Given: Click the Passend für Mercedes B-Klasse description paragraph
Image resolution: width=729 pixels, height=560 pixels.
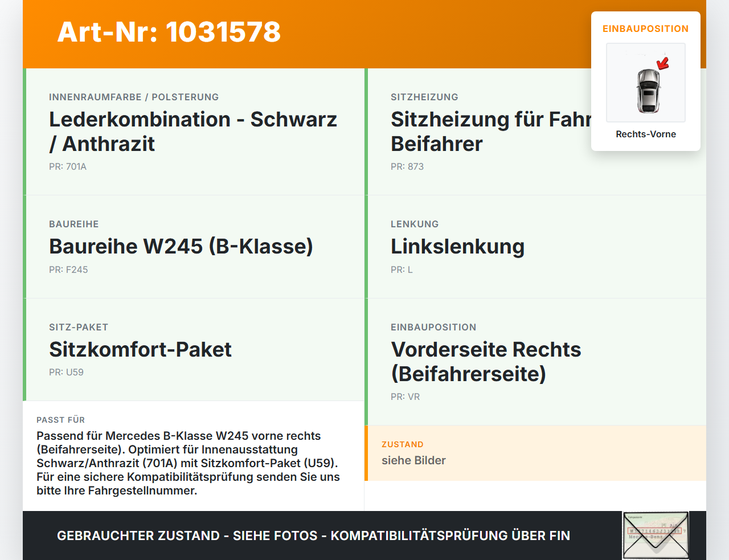Looking at the screenshot, I should [x=189, y=463].
